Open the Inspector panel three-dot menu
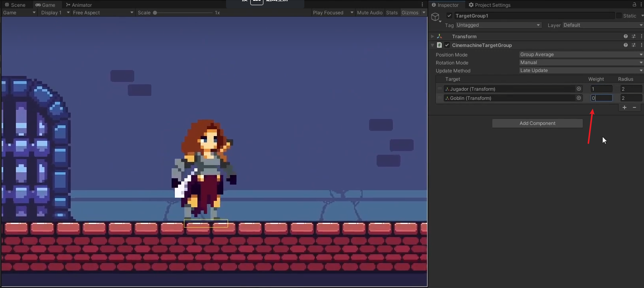644x288 pixels. (641, 4)
